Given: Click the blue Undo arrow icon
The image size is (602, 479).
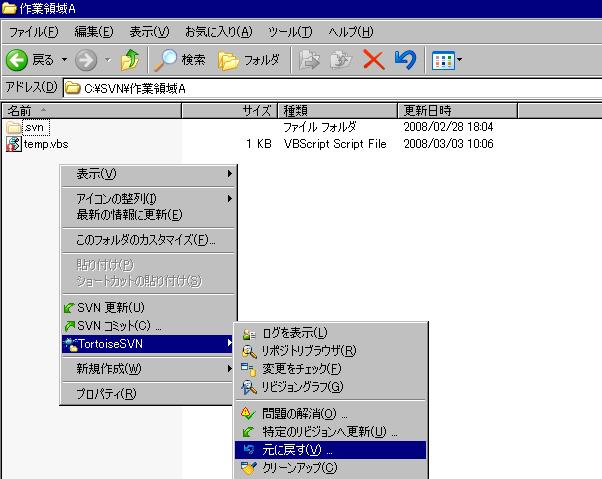Looking at the screenshot, I should 405,60.
